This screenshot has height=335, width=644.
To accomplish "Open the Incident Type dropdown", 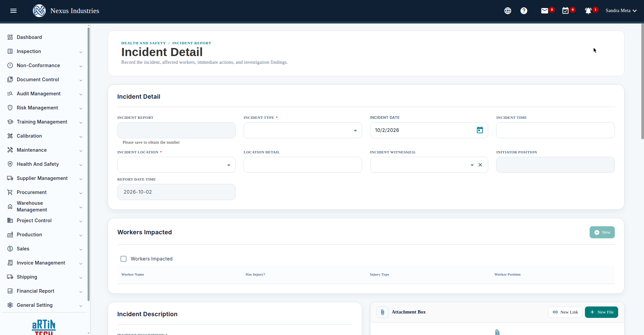I will 303,130.
